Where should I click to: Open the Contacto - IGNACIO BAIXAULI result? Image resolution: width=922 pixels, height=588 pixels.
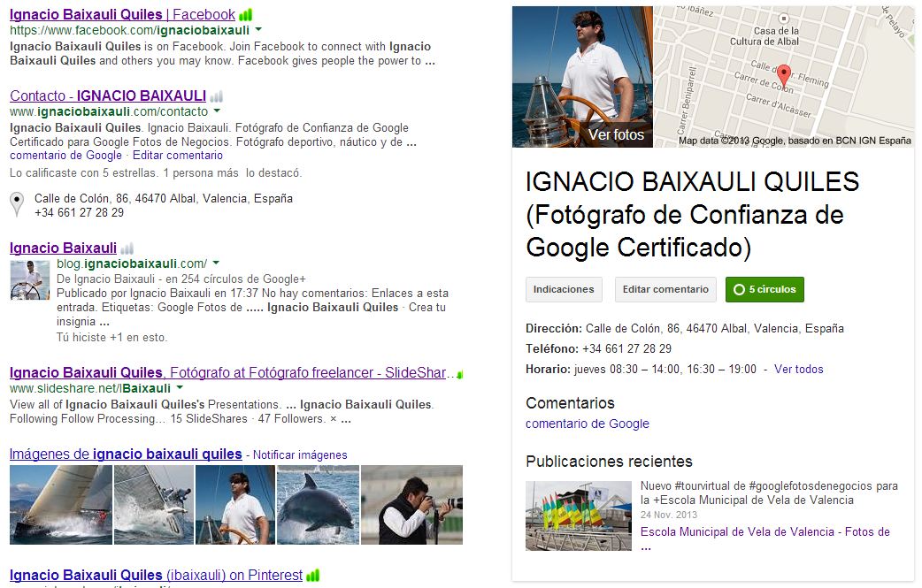click(x=108, y=95)
